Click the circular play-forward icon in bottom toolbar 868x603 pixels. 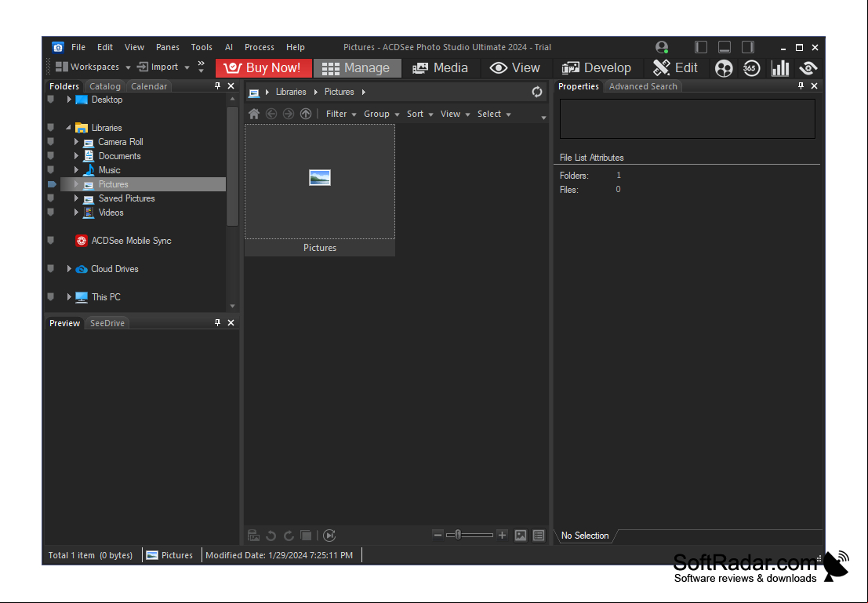coord(329,536)
